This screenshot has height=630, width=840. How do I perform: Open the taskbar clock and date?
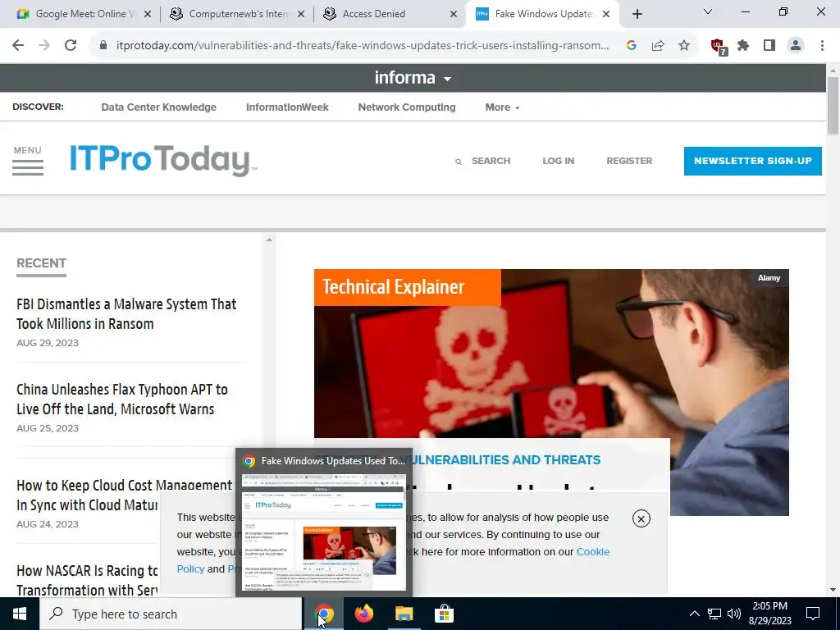coord(769,614)
